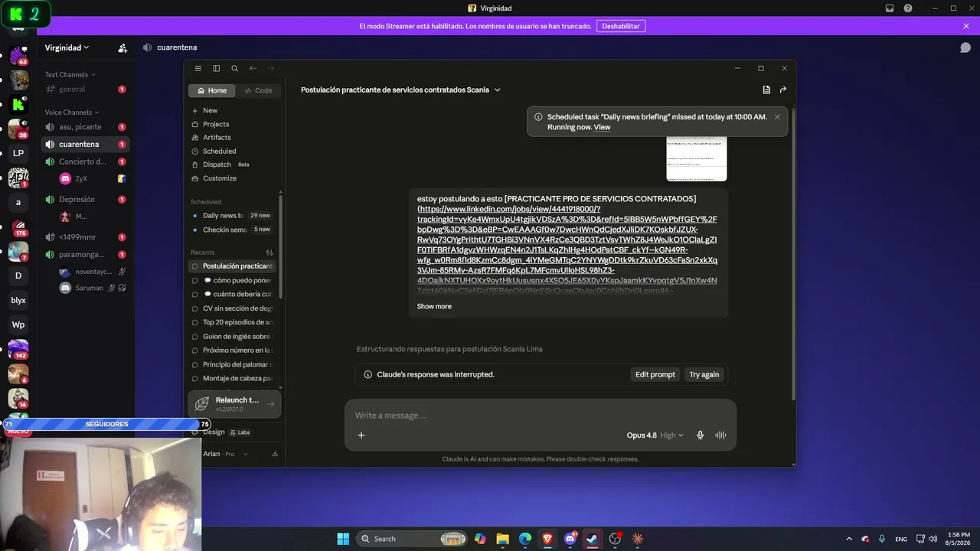Join the 'asu, picante' voice channel
Screen dimensions: 980x551
pos(84,127)
